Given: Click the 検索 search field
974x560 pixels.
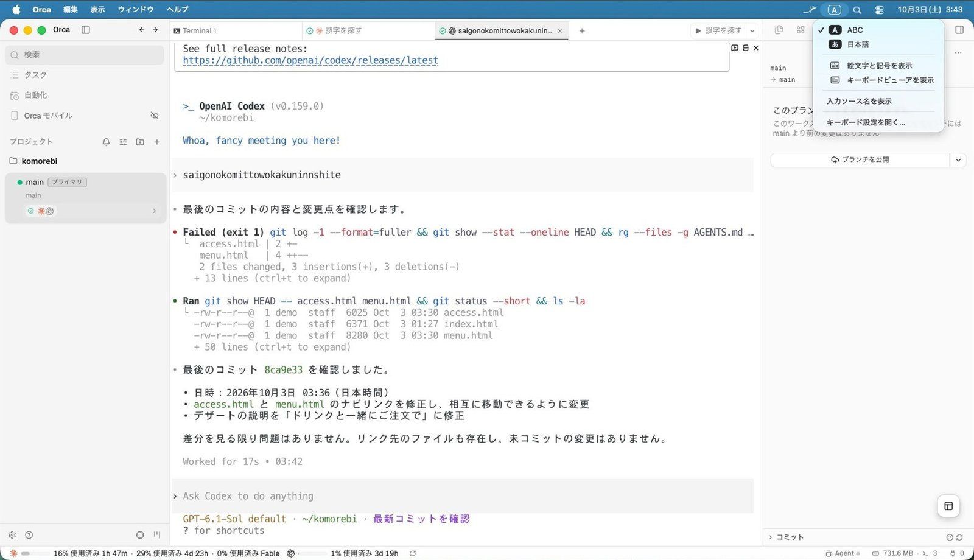Looking at the screenshot, I should [x=85, y=55].
